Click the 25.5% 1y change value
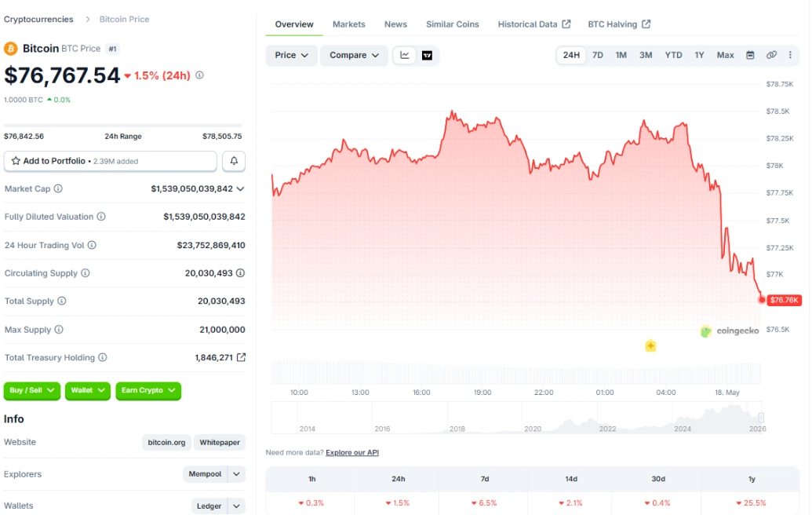Image resolution: width=812 pixels, height=515 pixels. click(751, 503)
